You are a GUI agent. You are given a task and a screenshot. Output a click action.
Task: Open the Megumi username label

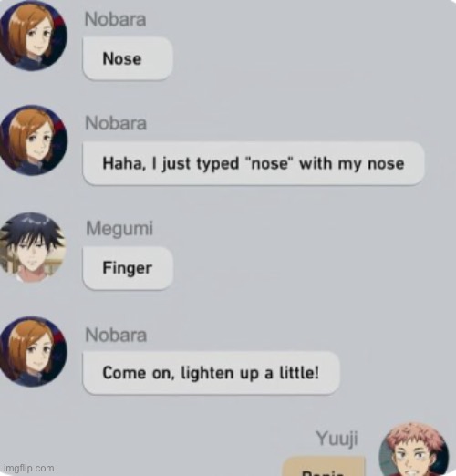119,229
